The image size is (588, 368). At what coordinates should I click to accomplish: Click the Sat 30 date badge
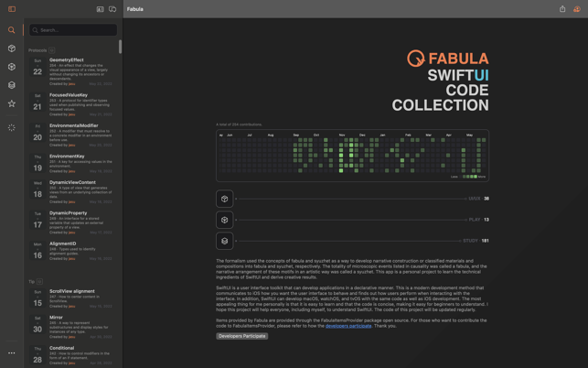(x=37, y=325)
